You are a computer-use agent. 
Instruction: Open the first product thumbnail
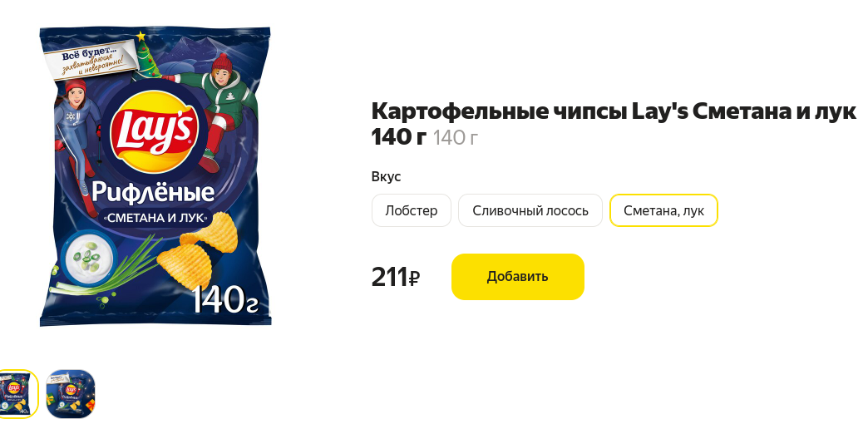17,393
